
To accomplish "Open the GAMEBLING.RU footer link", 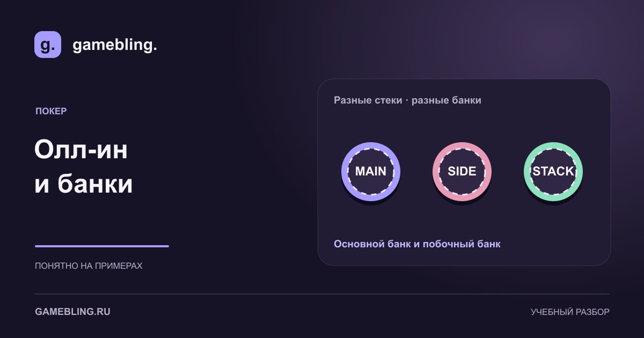I will tap(72, 312).
